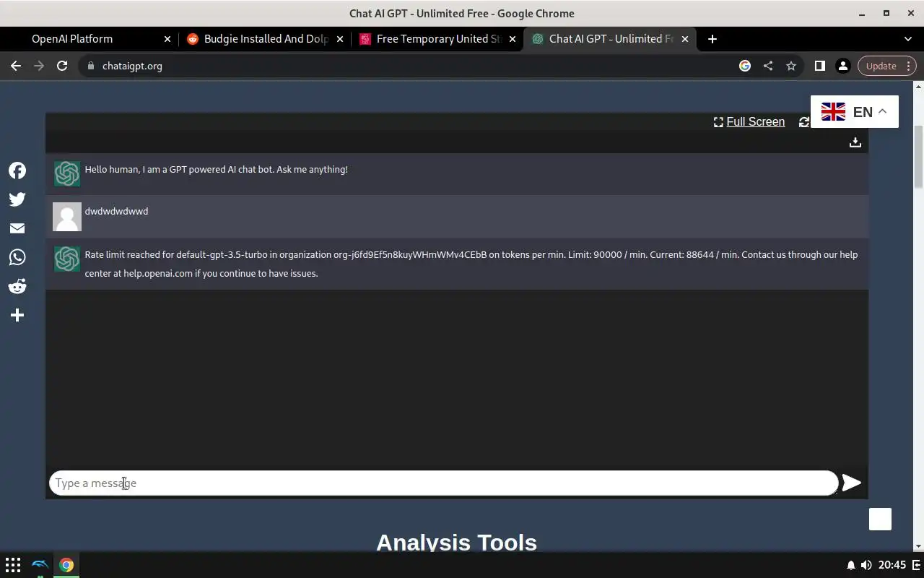Open Google icon in address bar
Viewport: 924px width, 578px height.
pyautogui.click(x=745, y=66)
